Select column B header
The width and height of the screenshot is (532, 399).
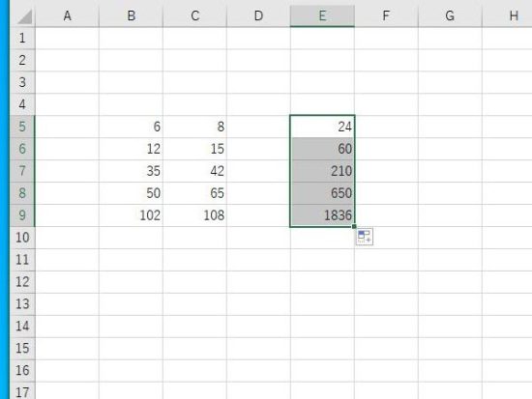[131, 15]
